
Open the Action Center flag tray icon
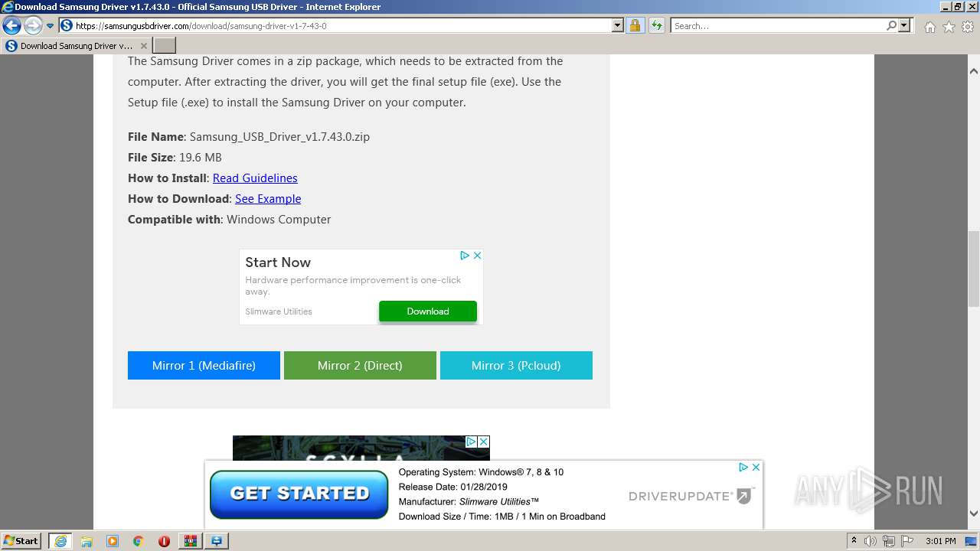tap(907, 541)
